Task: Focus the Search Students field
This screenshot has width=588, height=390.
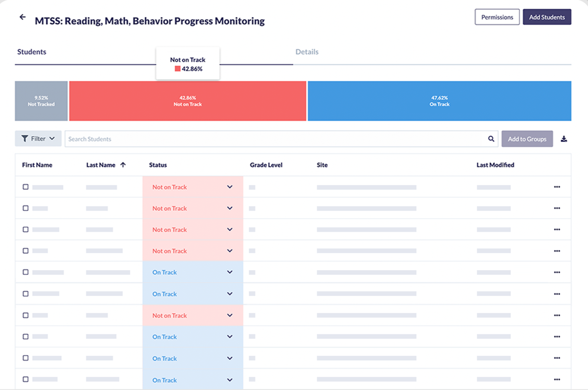Action: tap(274, 139)
